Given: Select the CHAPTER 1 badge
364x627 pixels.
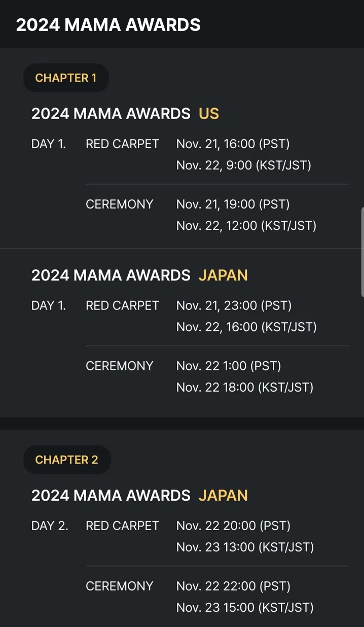Looking at the screenshot, I should pos(66,78).
